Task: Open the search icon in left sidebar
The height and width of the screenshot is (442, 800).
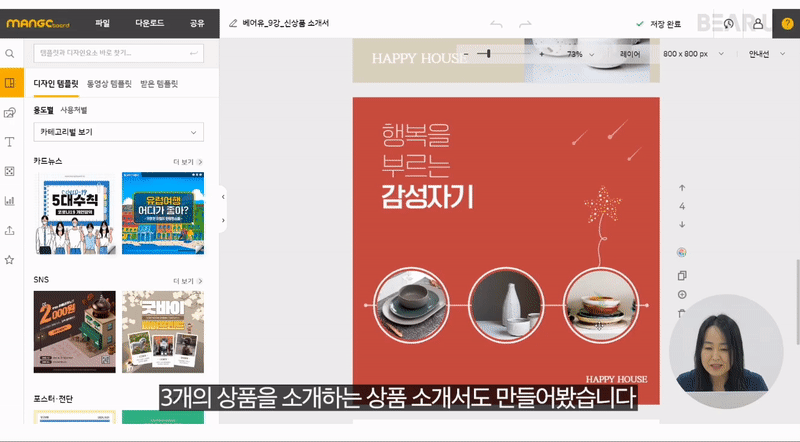Action: pos(10,53)
